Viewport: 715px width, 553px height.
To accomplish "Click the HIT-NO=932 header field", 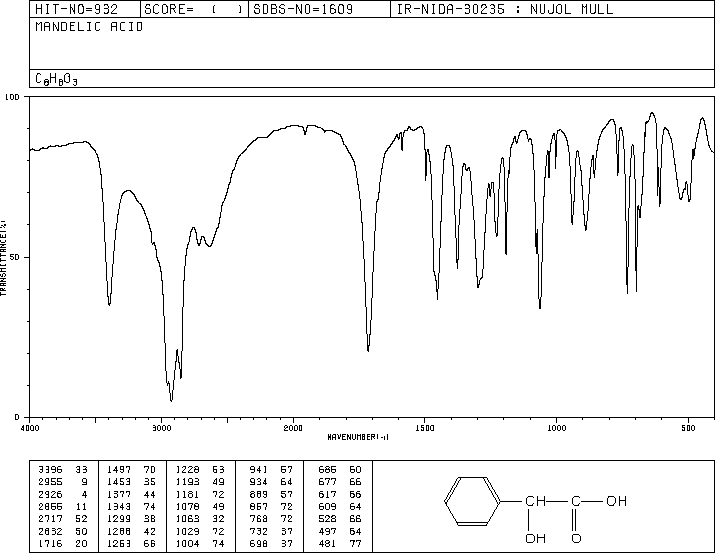I will coord(77,9).
